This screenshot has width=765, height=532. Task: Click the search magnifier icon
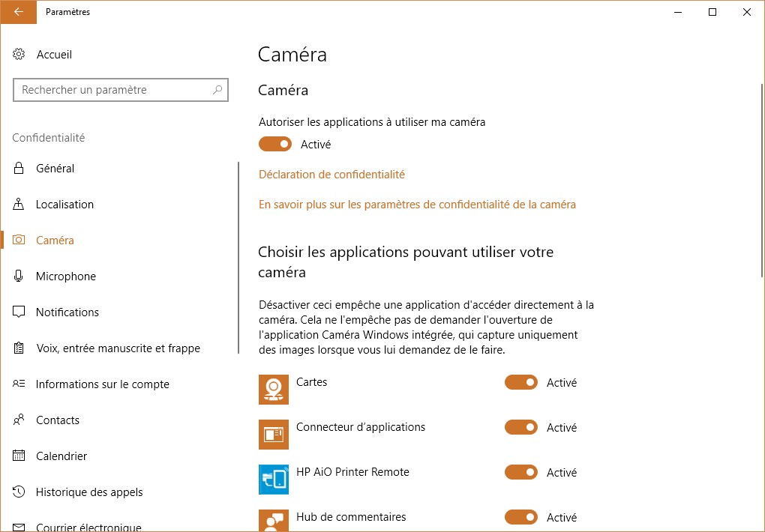217,90
